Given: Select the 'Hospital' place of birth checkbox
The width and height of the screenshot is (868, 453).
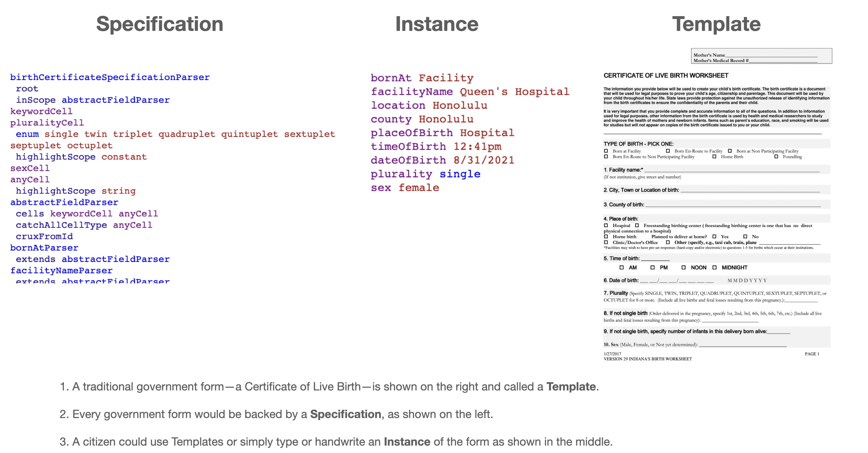Looking at the screenshot, I should point(606,226).
